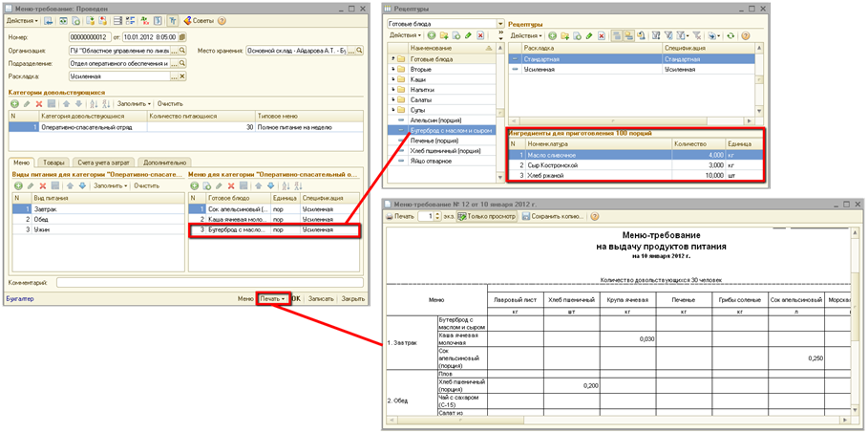Expand the Каши folder in the tree
The height and width of the screenshot is (433, 868).
pos(392,79)
